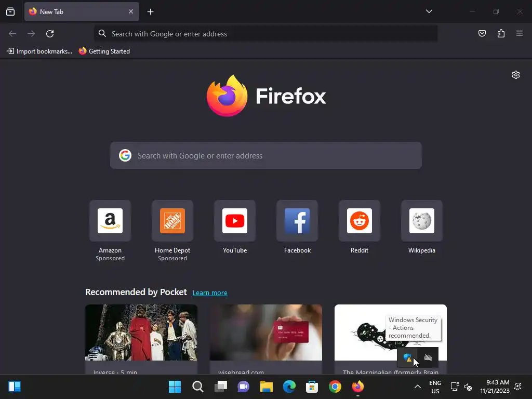Viewport: 532px width, 399px height.
Task: Open File Explorer from taskbar
Action: 267,387
